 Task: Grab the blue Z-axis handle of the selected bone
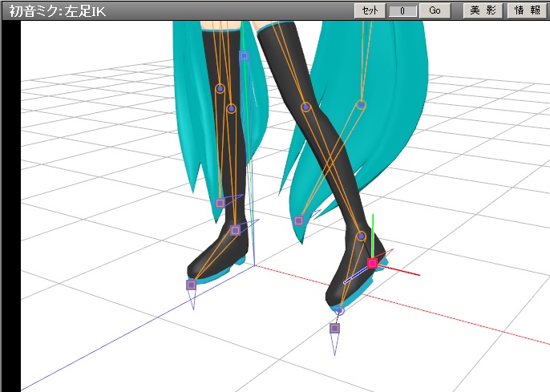pos(355,276)
